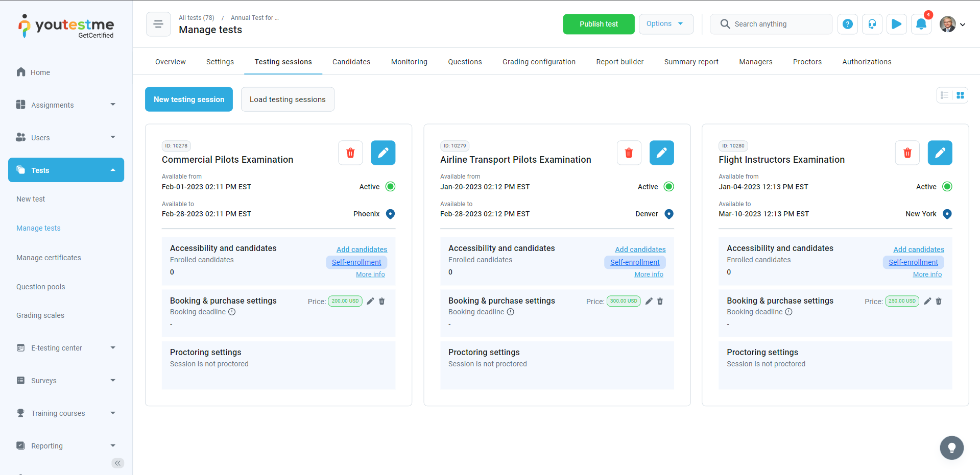This screenshot has height=475, width=980.
Task: Edit price pencil for Flight Instructors session
Action: click(x=927, y=301)
